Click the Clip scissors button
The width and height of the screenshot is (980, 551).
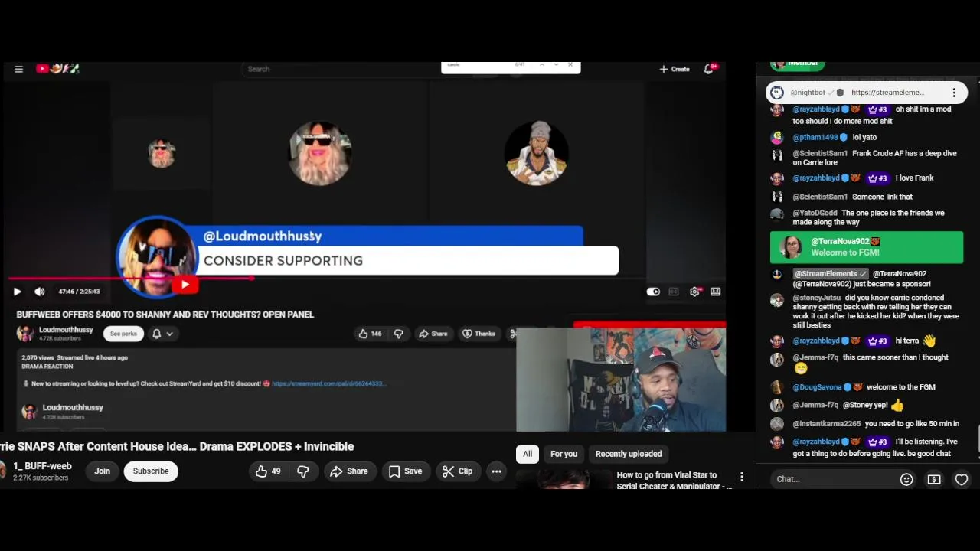(457, 471)
